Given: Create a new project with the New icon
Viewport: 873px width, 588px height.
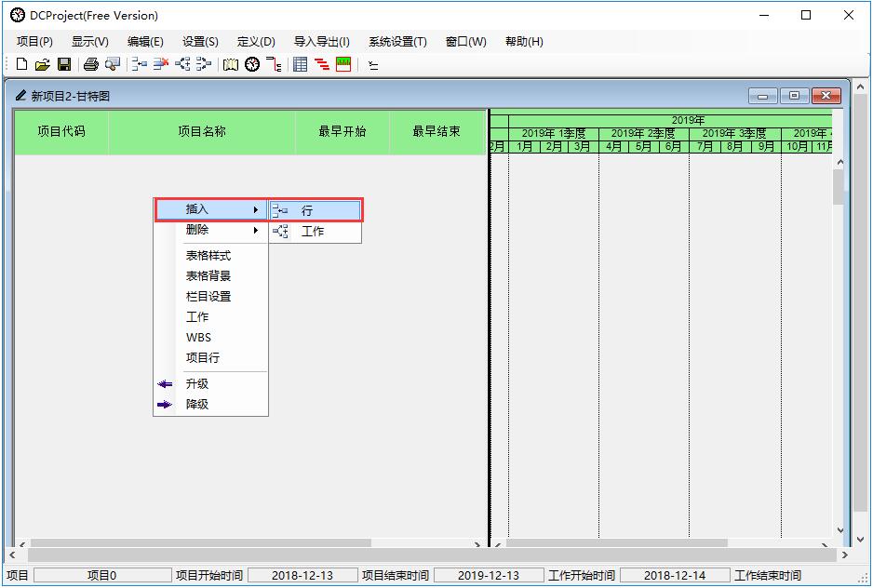Looking at the screenshot, I should pos(20,63).
